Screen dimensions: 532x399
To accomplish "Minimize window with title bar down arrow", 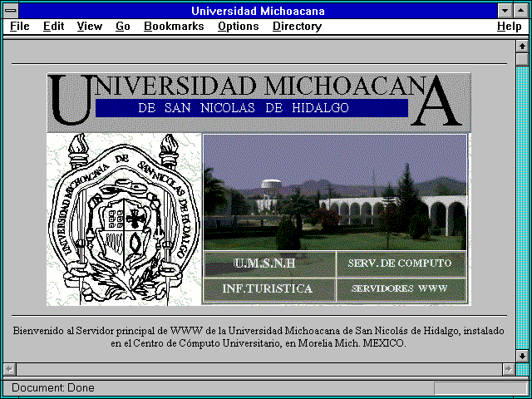I will [x=505, y=11].
